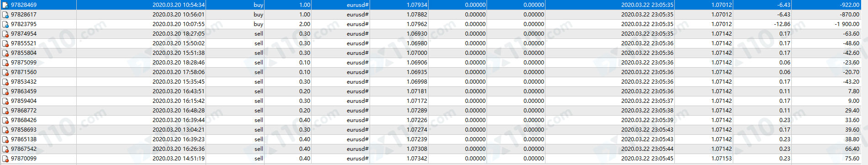Image resolution: width=868 pixels, height=165 pixels.
Task: Click the profit value -1 900.00
Action: coord(847,24)
